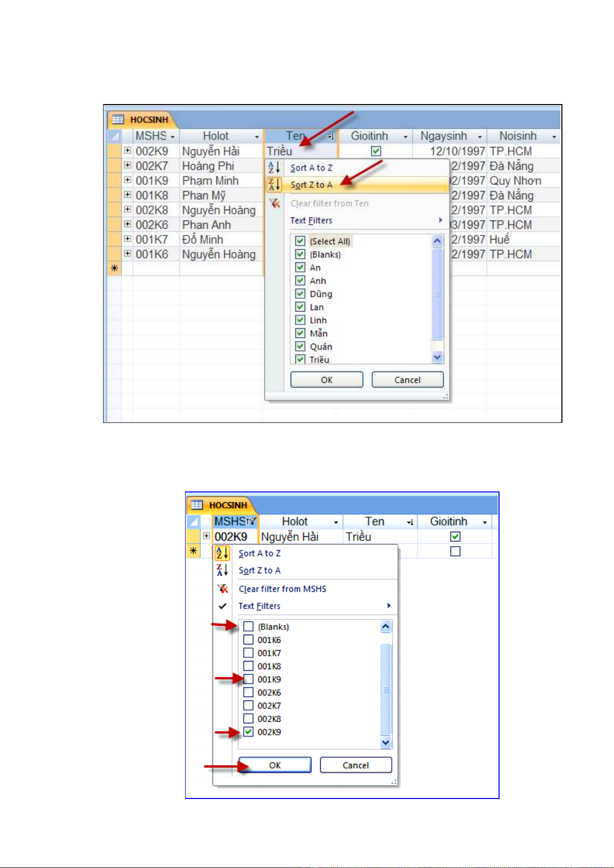Screen dimensions: 614x868
Task: Open the Noisinh column dropdown arrow
Action: [554, 137]
